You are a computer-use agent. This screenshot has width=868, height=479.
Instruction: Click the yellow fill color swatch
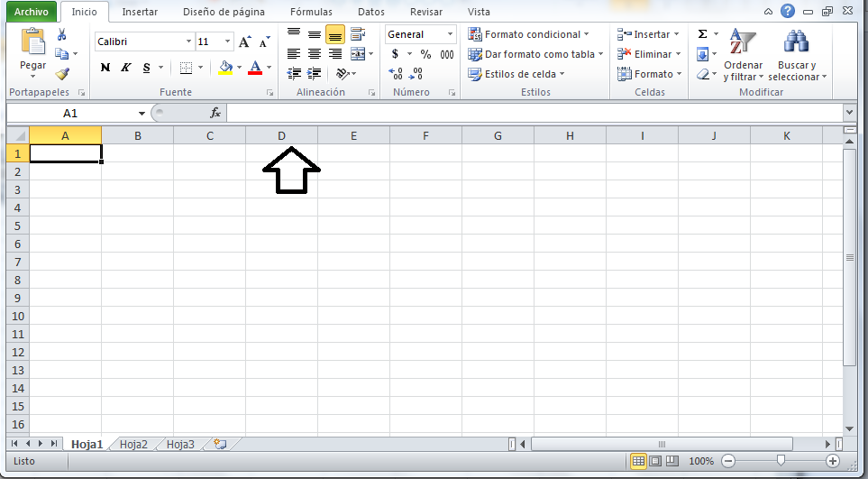click(x=225, y=68)
